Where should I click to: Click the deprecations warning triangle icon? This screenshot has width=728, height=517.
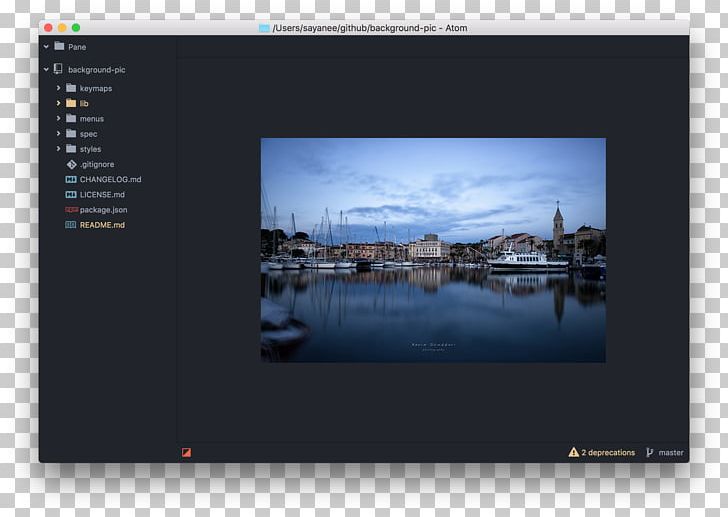573,452
